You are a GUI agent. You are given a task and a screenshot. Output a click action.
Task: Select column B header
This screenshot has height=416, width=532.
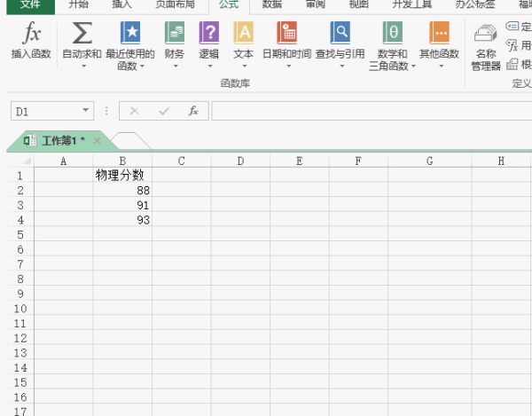pos(122,161)
